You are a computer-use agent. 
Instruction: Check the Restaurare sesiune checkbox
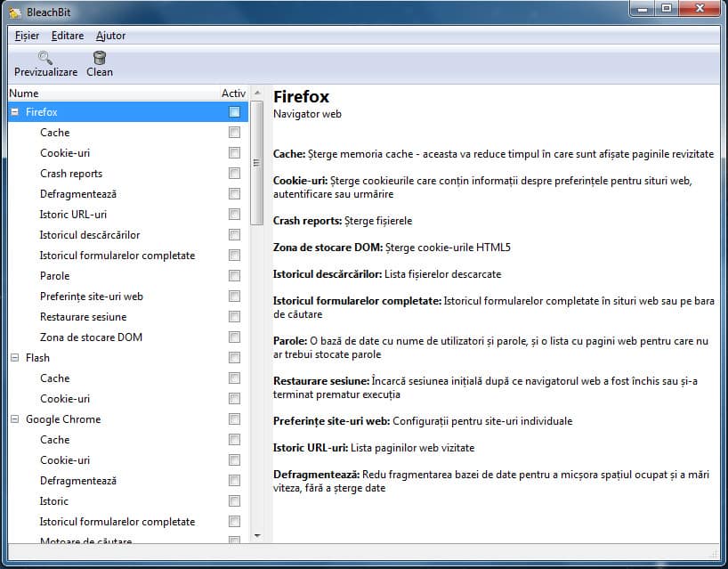pos(234,317)
